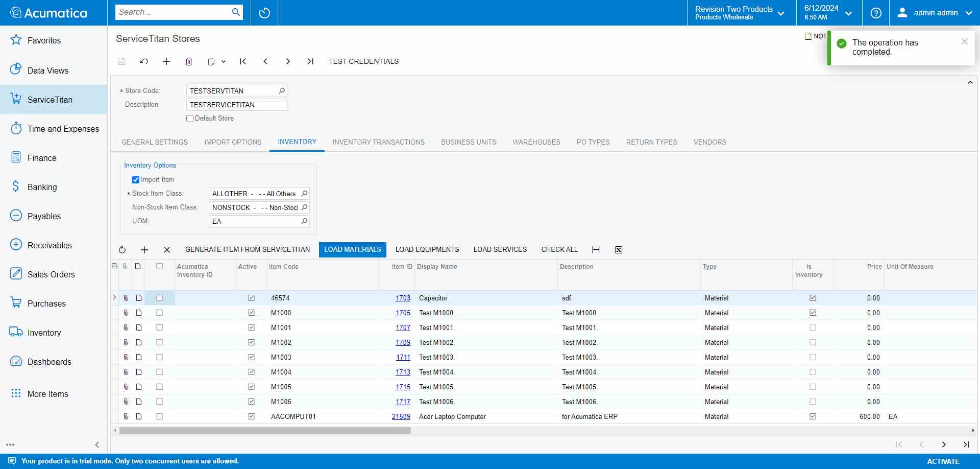980x469 pixels.
Task: Open Store Code lookup selector
Action: 282,91
